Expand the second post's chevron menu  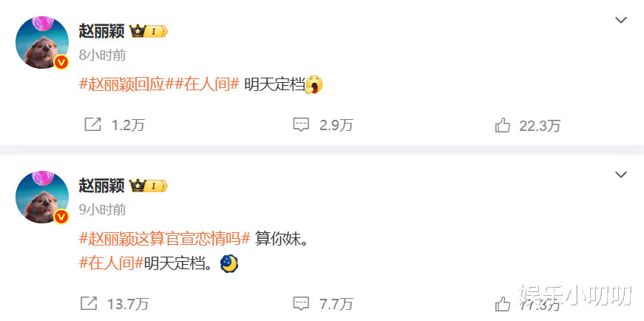tap(621, 175)
